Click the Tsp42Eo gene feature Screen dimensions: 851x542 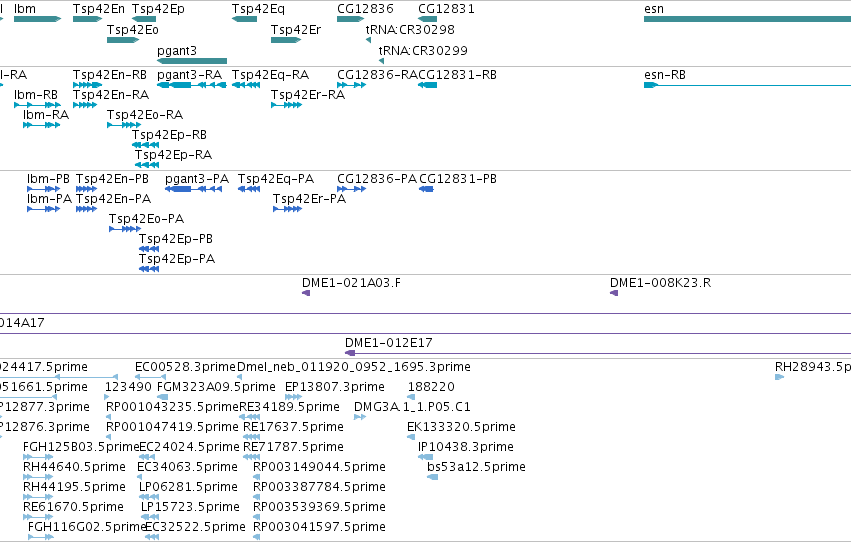[123, 40]
